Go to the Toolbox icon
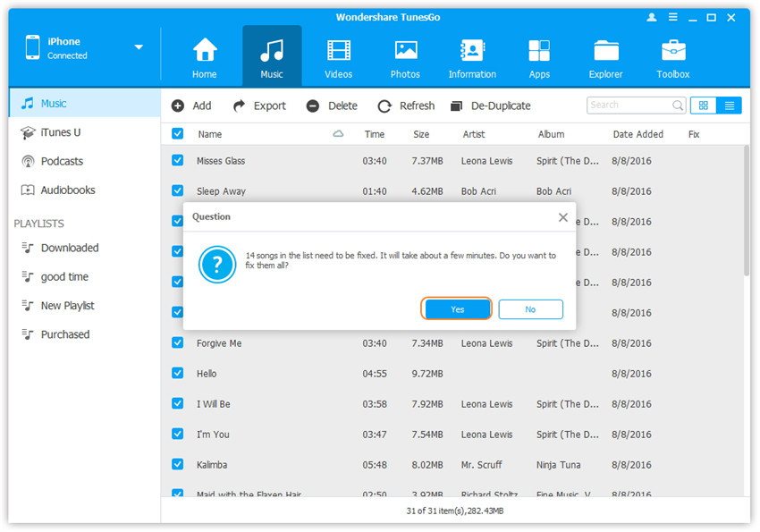This screenshot has width=760, height=532. 672,51
